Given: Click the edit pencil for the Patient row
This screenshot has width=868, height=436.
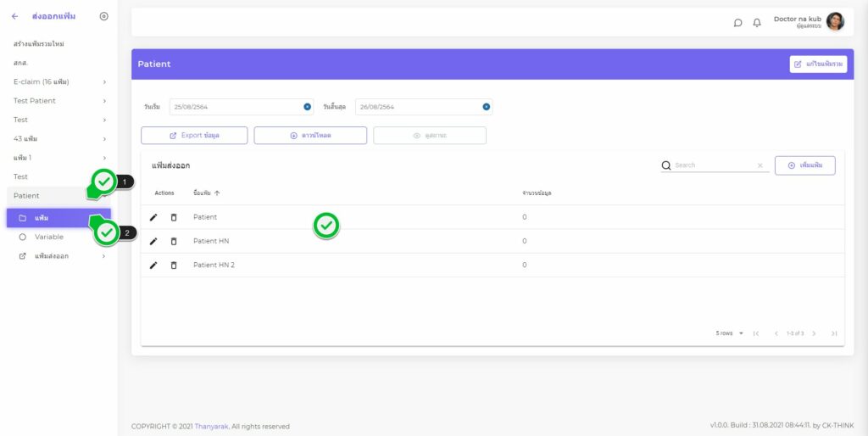Looking at the screenshot, I should (153, 217).
